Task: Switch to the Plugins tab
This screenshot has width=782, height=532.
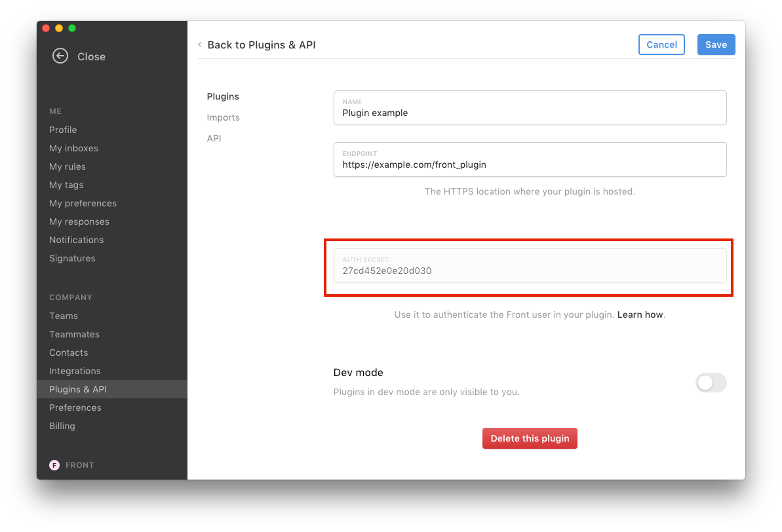Action: [x=223, y=97]
